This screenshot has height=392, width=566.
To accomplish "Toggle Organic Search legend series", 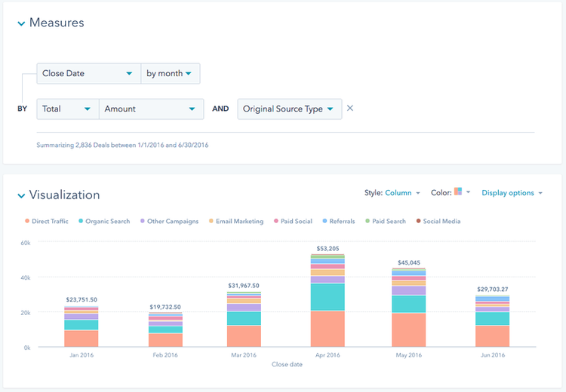I will (x=104, y=221).
